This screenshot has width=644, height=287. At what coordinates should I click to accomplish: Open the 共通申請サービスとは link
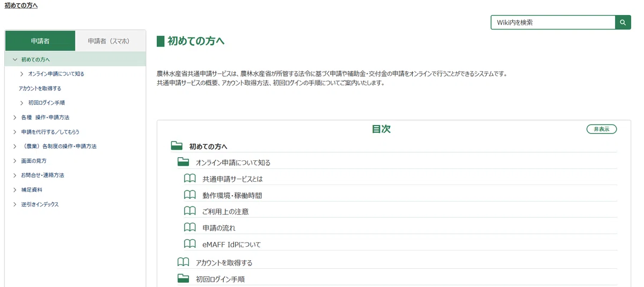point(233,179)
